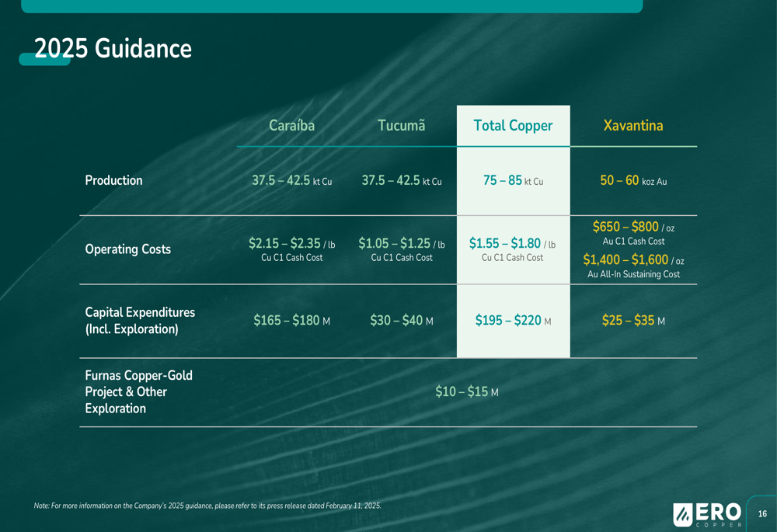
Task: Click Total Copper cost '$1.55 – $1.80 / lb'
Action: coord(512,244)
